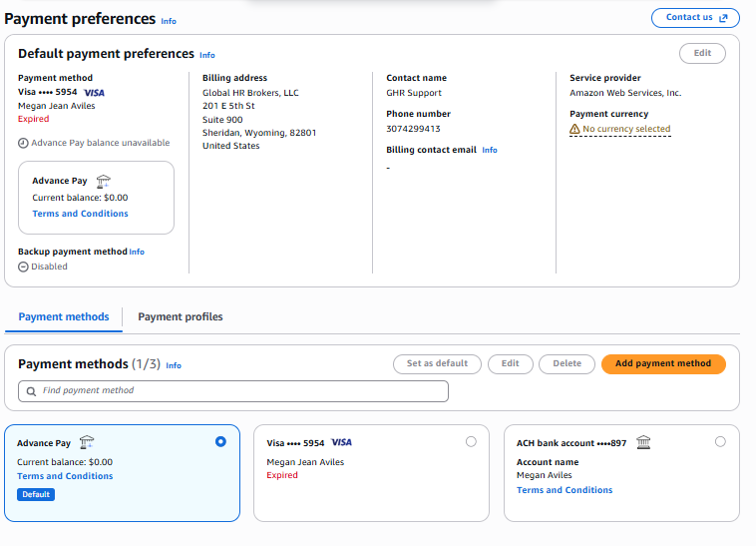Open Terms and Conditions on the ACH bank card
Screen dimensions: 756x546
tap(565, 490)
